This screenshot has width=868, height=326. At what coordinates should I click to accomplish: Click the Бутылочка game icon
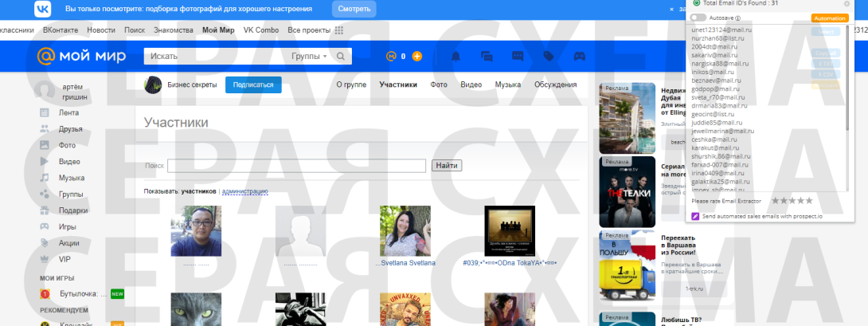point(45,294)
